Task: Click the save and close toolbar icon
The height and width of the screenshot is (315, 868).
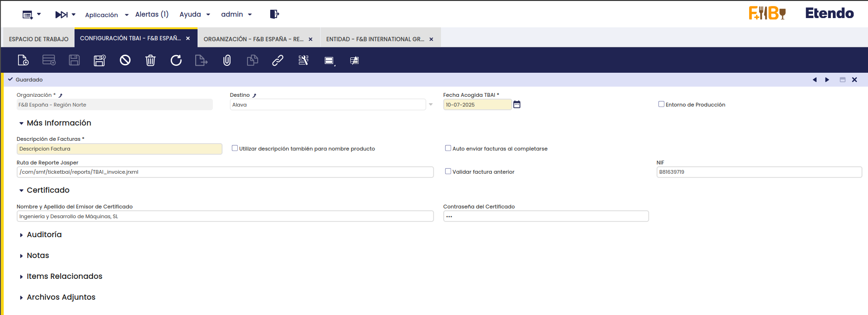Action: [x=99, y=60]
